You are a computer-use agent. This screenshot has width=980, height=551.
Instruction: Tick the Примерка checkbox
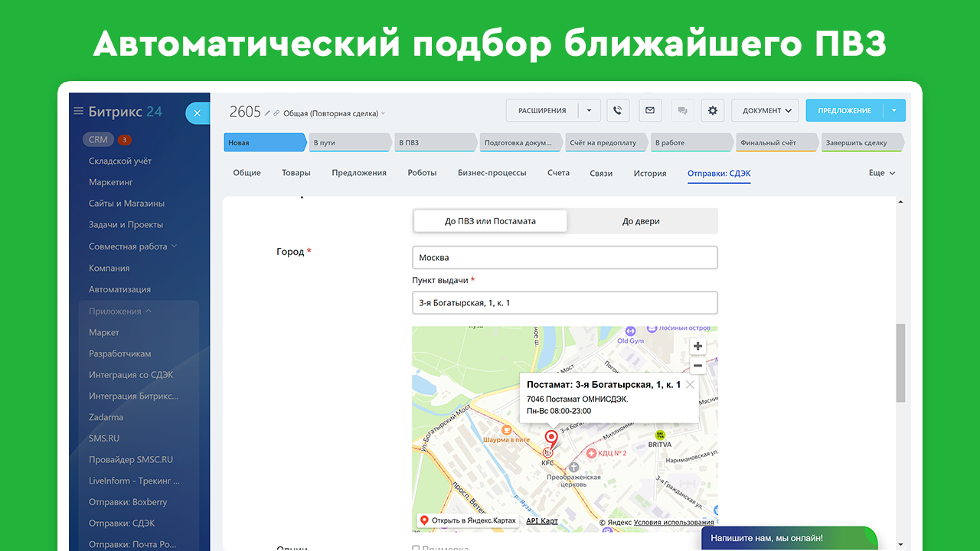(416, 548)
